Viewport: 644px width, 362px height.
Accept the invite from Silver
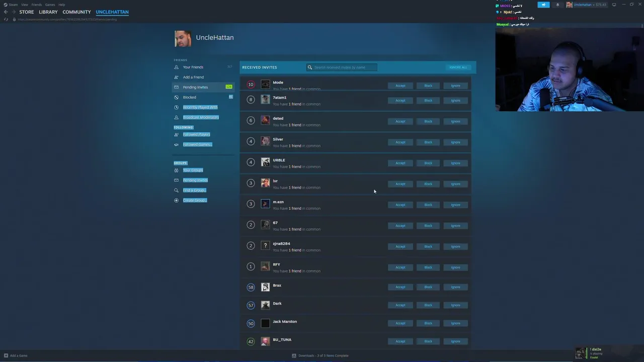click(400, 142)
